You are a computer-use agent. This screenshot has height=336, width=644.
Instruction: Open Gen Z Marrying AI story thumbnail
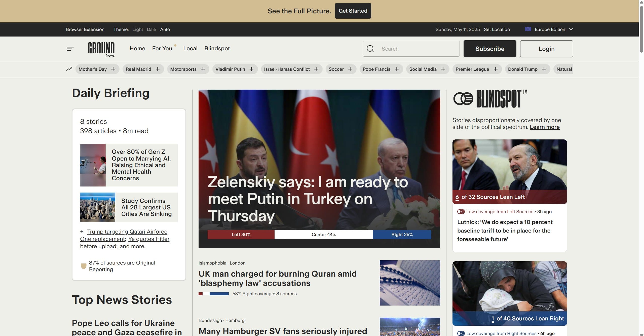93,165
